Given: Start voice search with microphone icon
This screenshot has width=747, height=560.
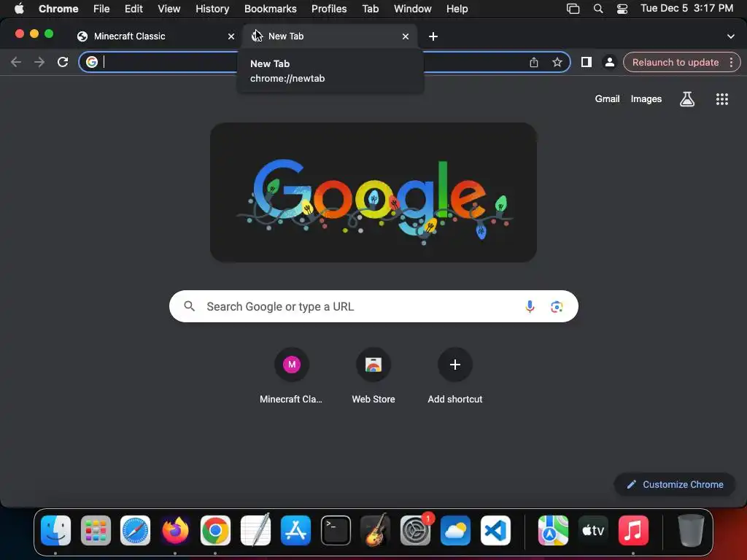Looking at the screenshot, I should pyautogui.click(x=530, y=307).
